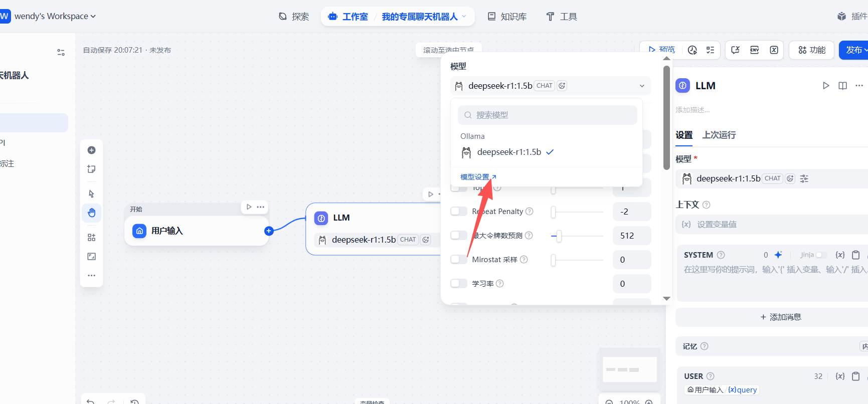The width and height of the screenshot is (868, 404).
Task: Open the global variables x icon
Action: pyautogui.click(x=774, y=50)
